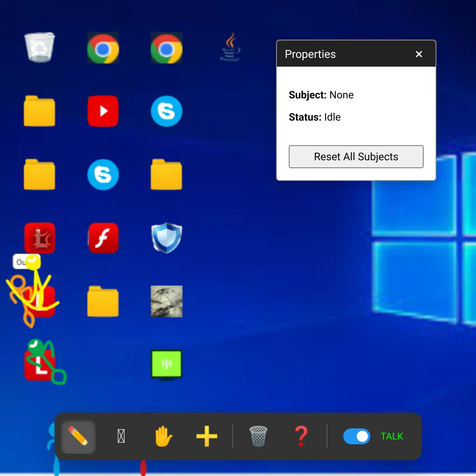Click the Status: Idle text
Screen dimensions: 476x476
point(315,117)
